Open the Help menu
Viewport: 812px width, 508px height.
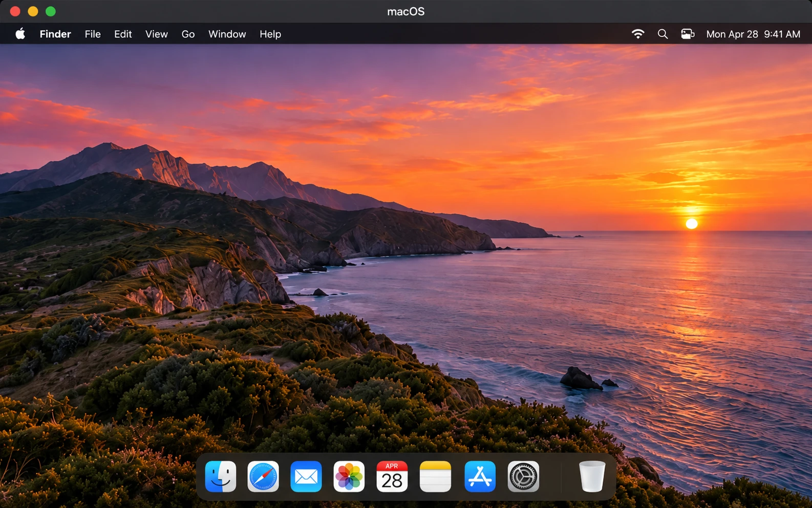[x=270, y=34]
